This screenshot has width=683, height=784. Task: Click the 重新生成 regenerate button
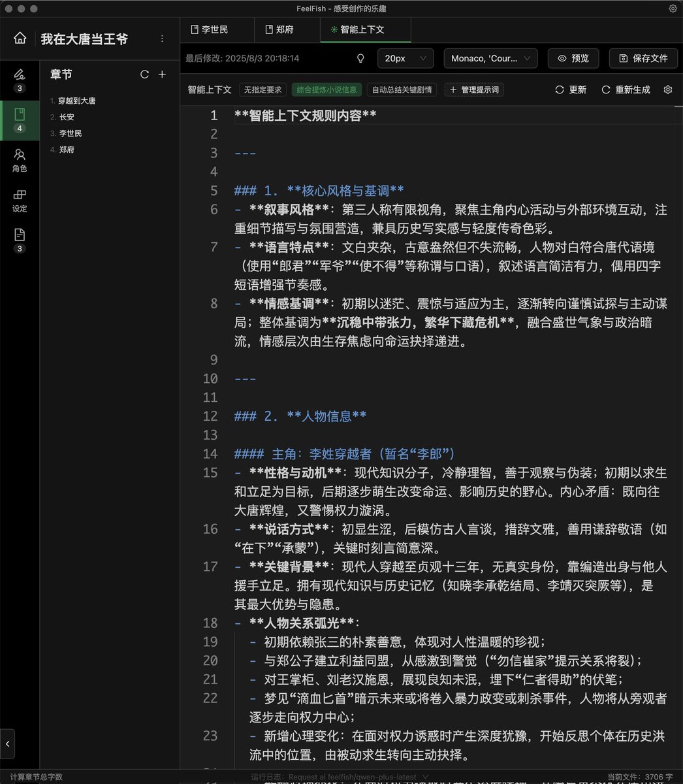(626, 90)
